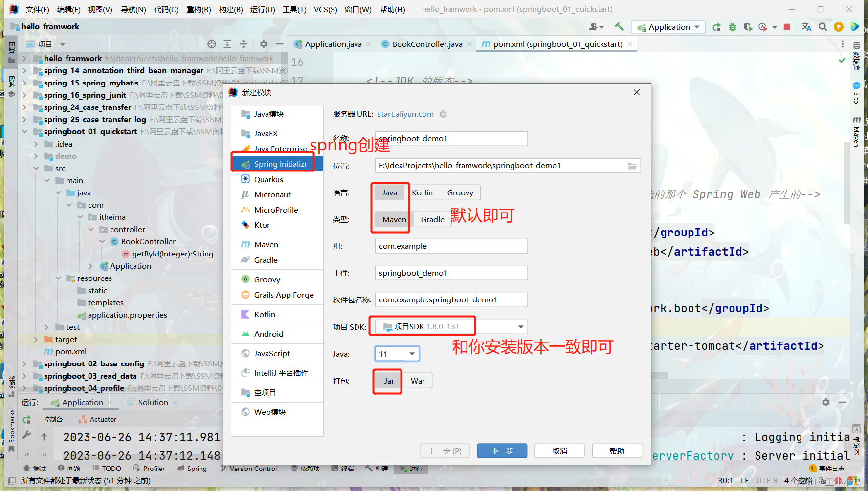Collapse all in project tool window

point(244,44)
